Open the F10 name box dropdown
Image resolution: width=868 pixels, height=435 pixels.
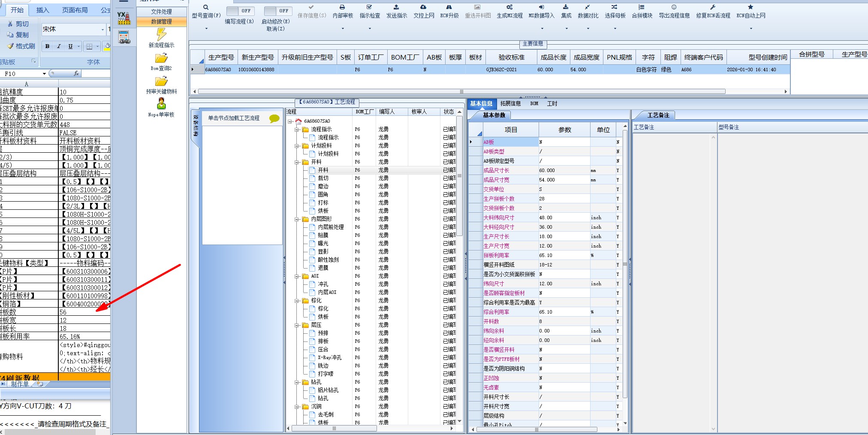pos(44,74)
